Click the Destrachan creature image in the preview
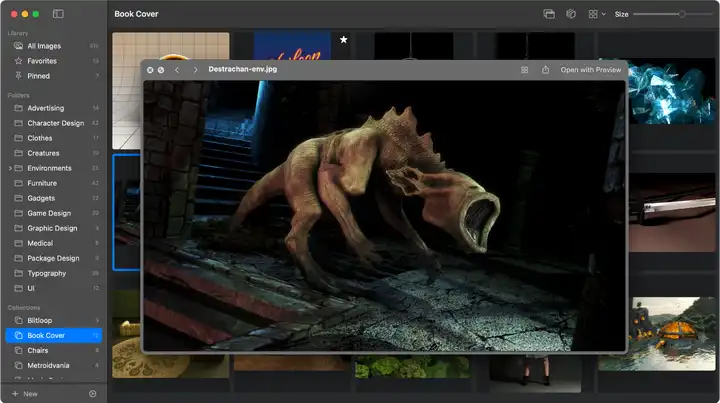The image size is (720, 403). [x=384, y=216]
